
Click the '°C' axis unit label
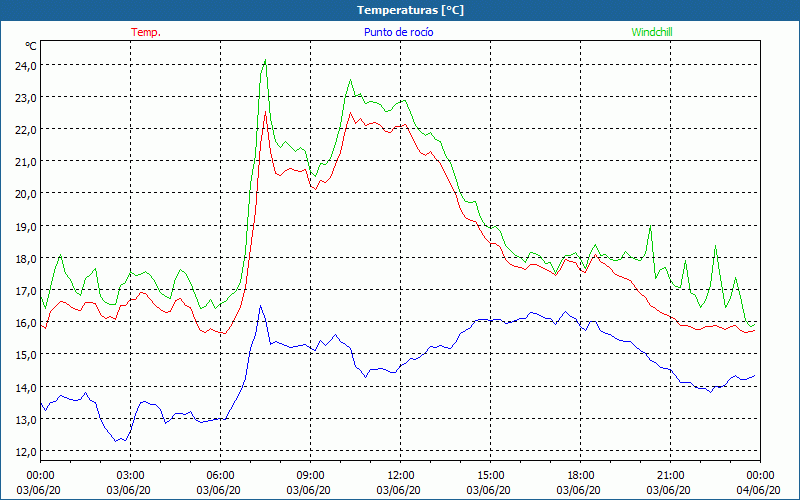pos(31,46)
